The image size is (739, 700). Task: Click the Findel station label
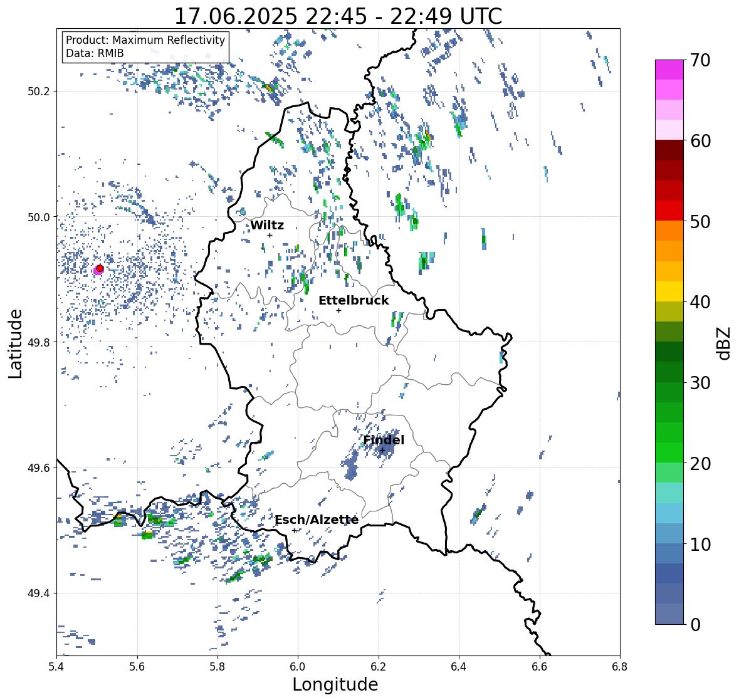(x=384, y=440)
